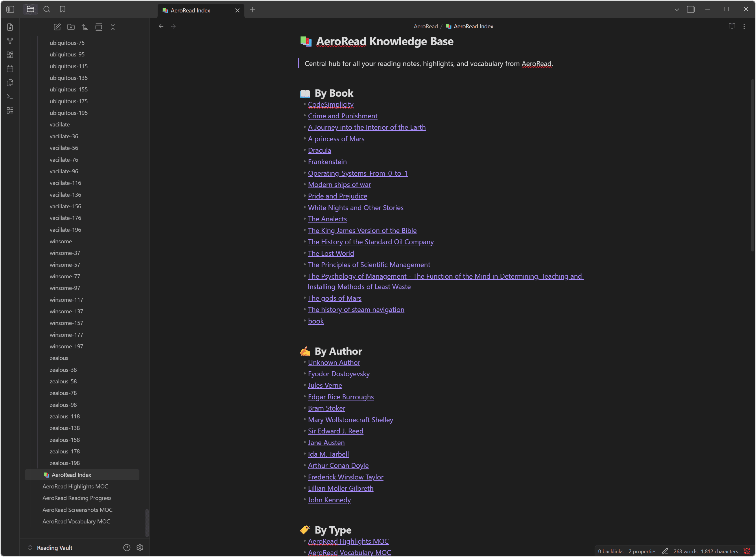Open more options three-dot menu
756x557 pixels.
point(744,26)
